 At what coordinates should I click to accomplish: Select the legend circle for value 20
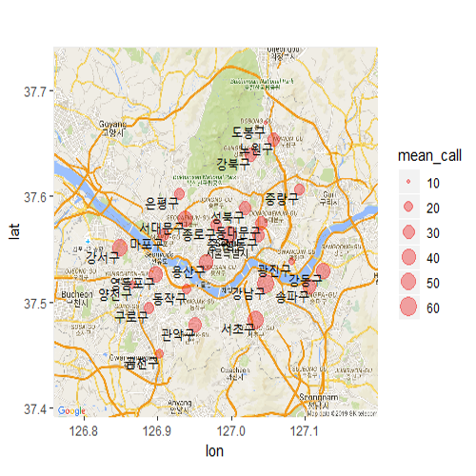click(408, 207)
